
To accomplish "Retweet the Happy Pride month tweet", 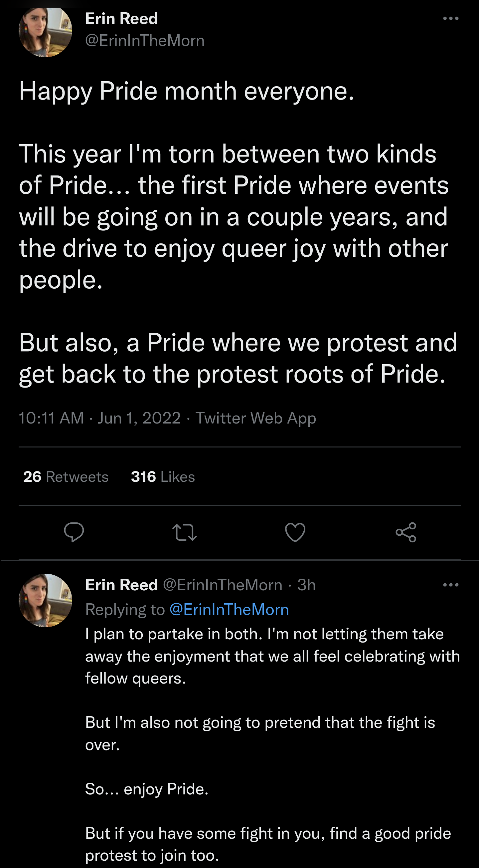I will coord(185,532).
